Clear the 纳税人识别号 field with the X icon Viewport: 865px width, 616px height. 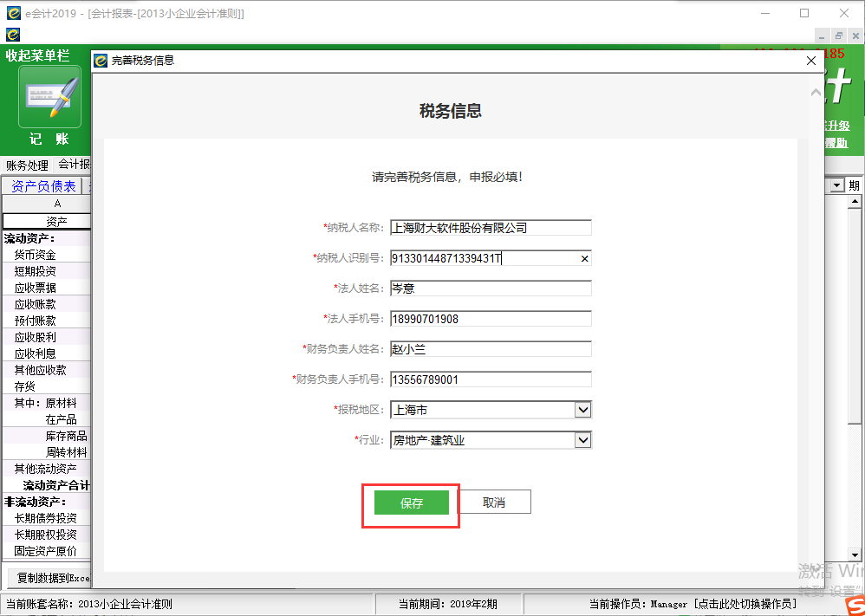[585, 259]
